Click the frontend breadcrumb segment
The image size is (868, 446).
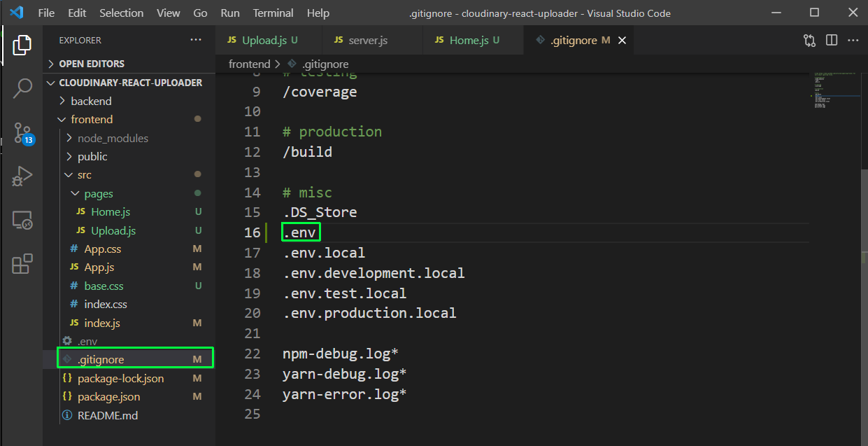[x=249, y=64]
